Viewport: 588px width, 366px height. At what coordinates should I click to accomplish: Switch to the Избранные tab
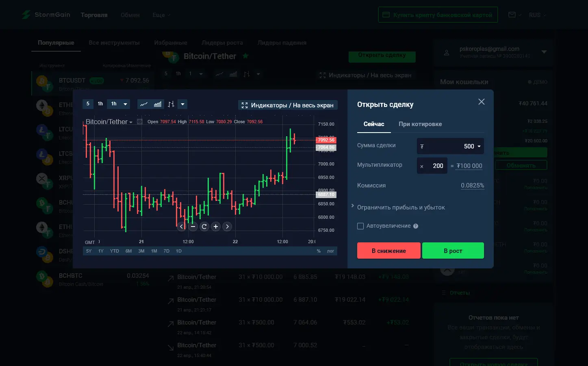[171, 43]
